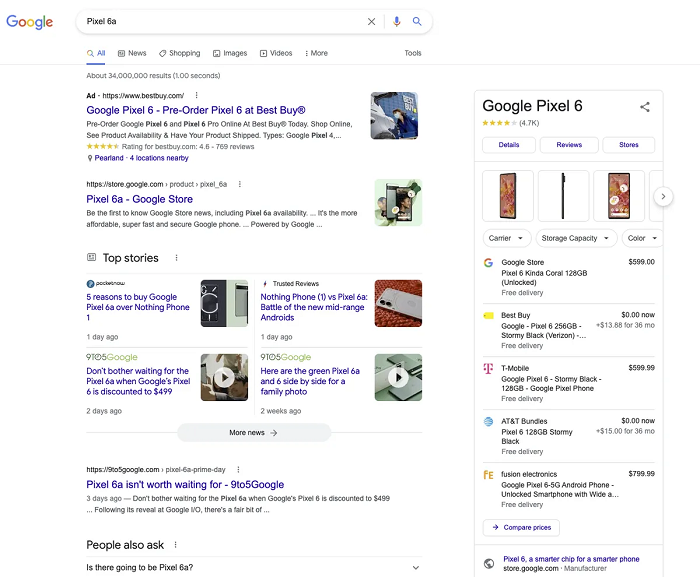700x577 pixels.
Task: Open three-dot menu beside store.google.com result
Action: [x=240, y=184]
